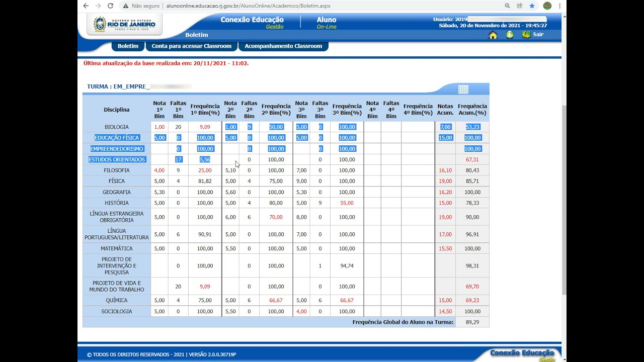Open the Boletim tab
This screenshot has width=644, height=362.
point(128,46)
